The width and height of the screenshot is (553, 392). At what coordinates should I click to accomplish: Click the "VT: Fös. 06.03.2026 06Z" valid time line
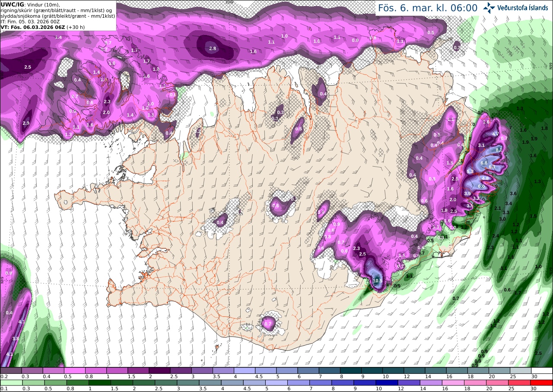tap(33, 27)
